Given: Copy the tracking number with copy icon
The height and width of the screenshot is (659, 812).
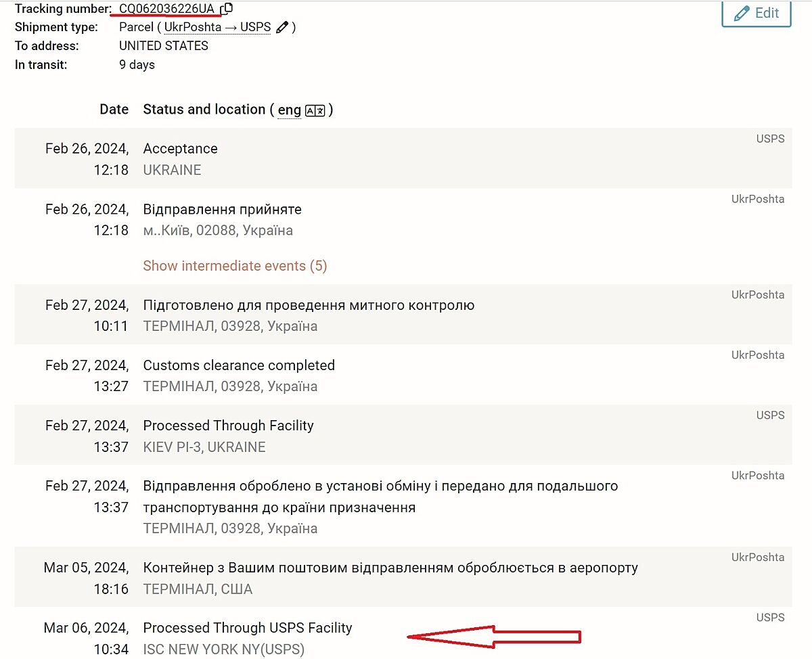Looking at the screenshot, I should 227,9.
